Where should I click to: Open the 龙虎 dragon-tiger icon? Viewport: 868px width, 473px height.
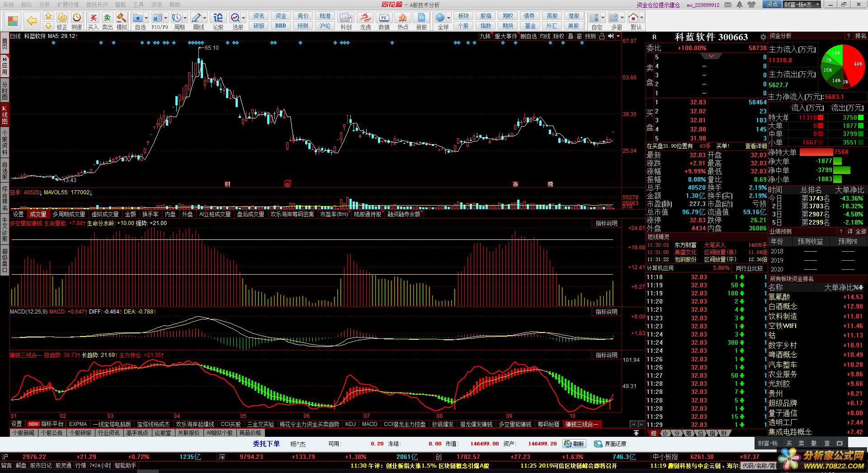pos(365,18)
